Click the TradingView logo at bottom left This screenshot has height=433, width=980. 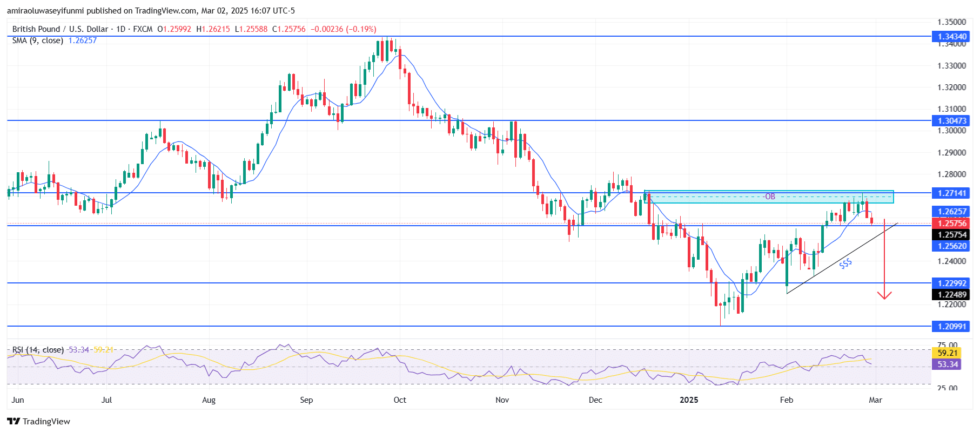pyautogui.click(x=38, y=421)
